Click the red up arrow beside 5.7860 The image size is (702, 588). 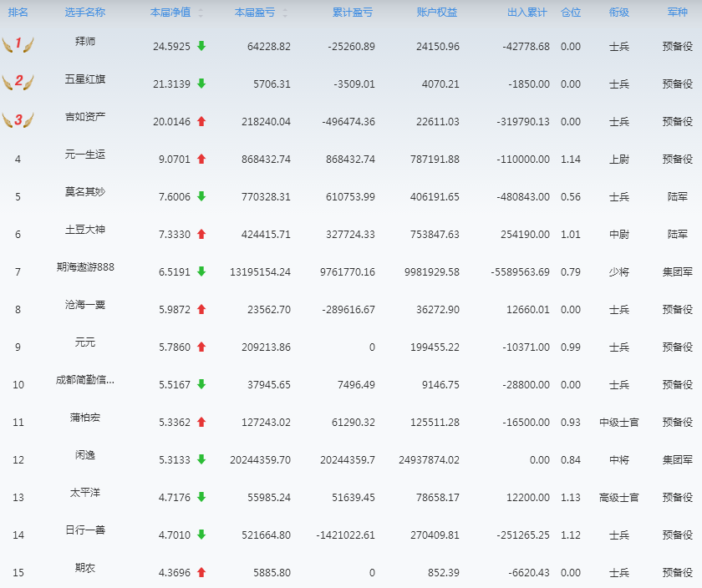point(201,347)
